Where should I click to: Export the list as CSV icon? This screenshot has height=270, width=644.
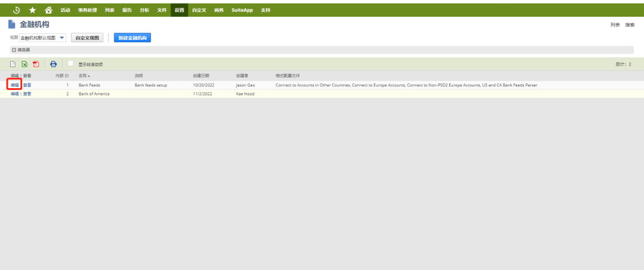coord(13,64)
